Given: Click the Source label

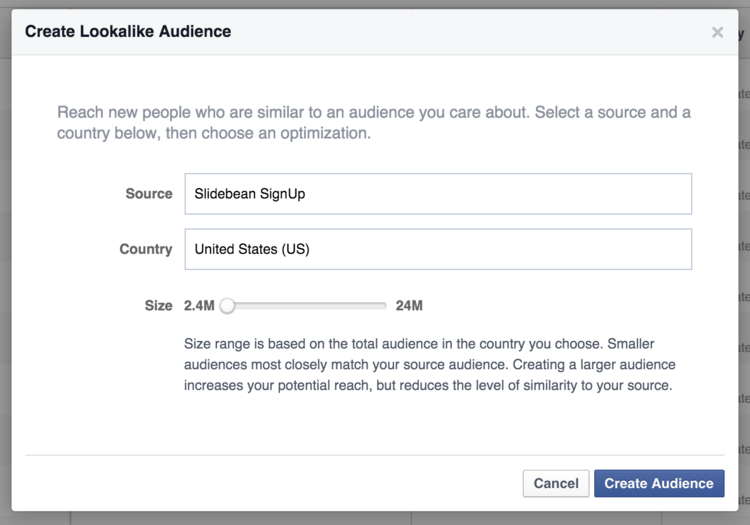Looking at the screenshot, I should pos(149,194).
